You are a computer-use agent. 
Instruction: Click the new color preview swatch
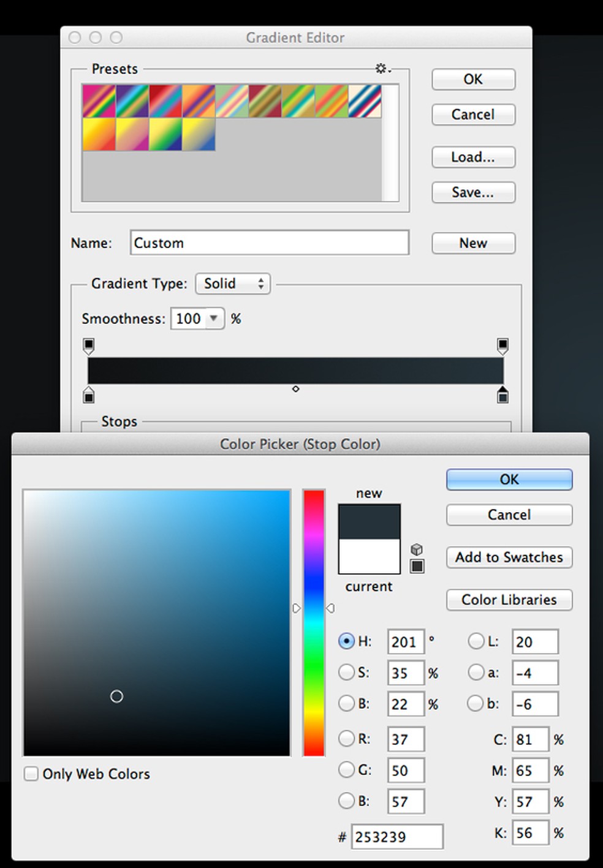(370, 522)
